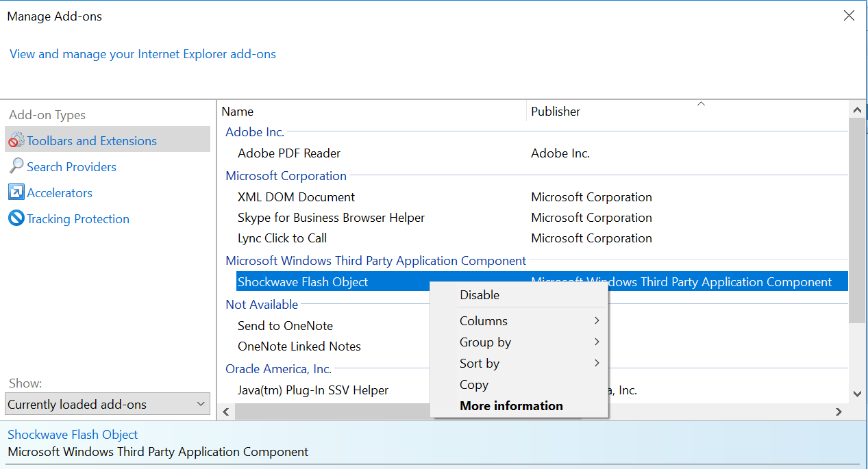
Task: Open the Accelerators add-on type
Action: tap(60, 193)
